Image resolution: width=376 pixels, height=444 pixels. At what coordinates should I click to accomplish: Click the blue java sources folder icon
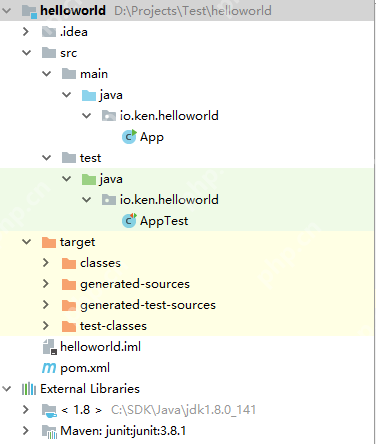point(89,95)
